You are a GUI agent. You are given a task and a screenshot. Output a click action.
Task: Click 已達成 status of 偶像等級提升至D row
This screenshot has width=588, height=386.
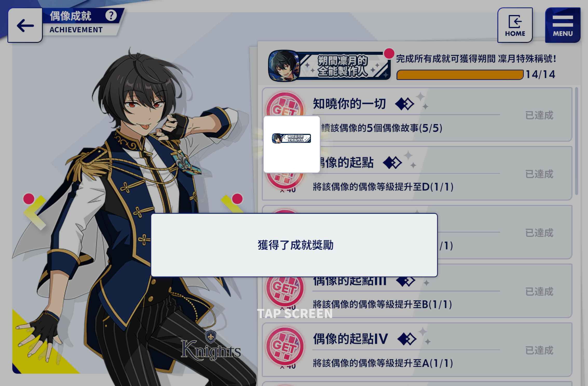tap(539, 174)
